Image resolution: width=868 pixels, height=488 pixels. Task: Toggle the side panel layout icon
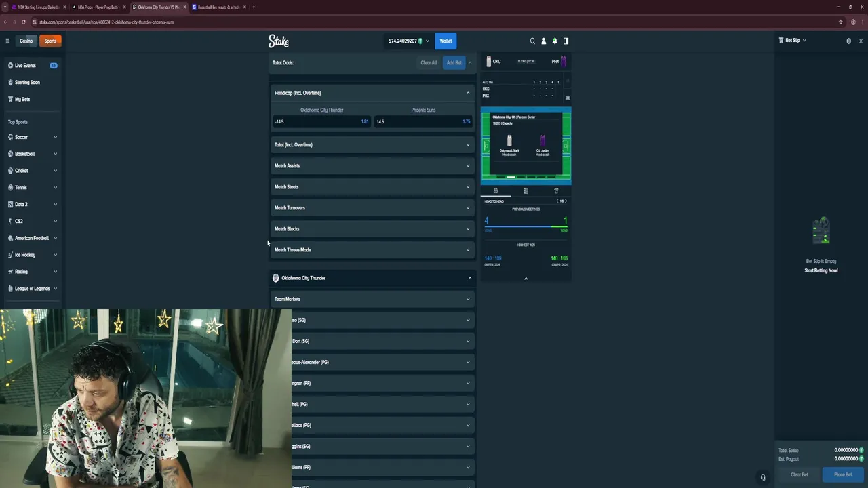click(566, 41)
